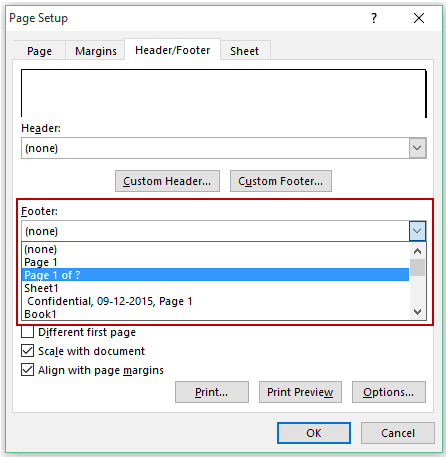
Task: Pick the Confidential, 09-12-2015, Page 1 footer
Action: (215, 301)
